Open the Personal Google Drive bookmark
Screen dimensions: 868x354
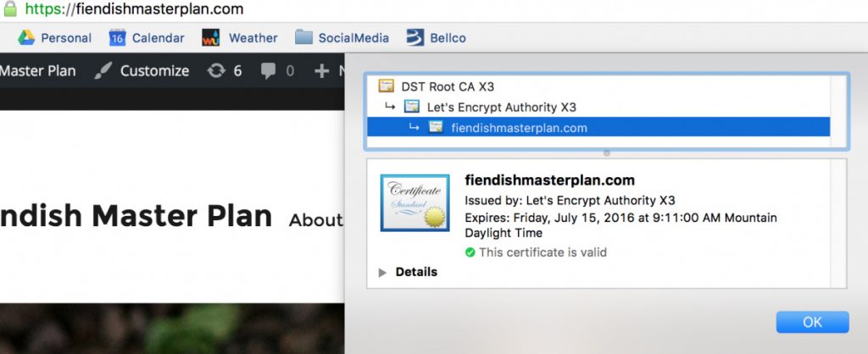pos(54,37)
